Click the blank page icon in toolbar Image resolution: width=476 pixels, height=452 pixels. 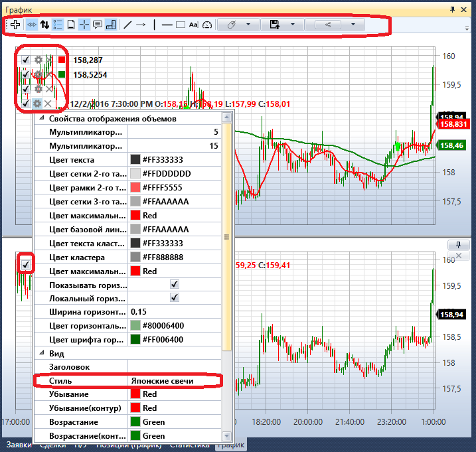(x=71, y=25)
